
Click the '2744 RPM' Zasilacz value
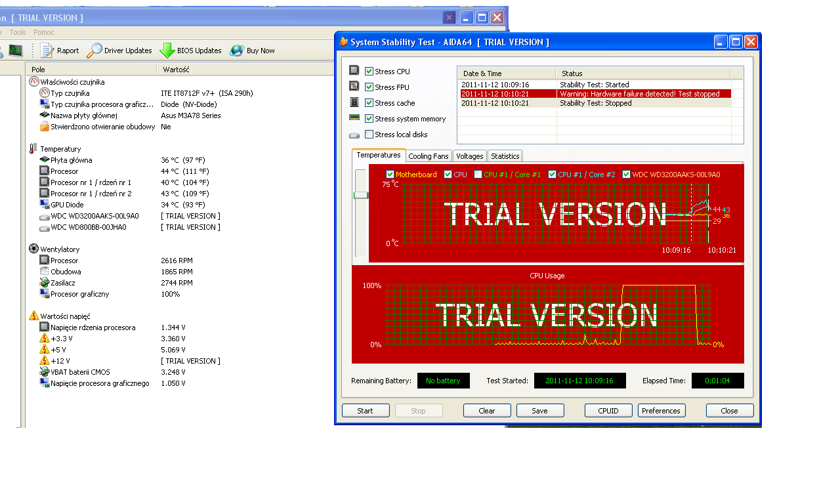[177, 283]
